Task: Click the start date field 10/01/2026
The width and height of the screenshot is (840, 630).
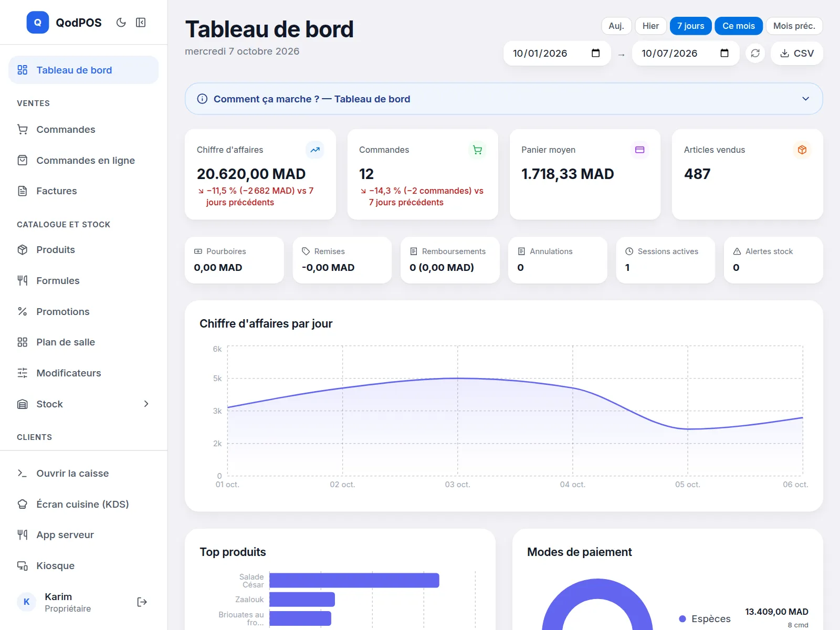Action: click(x=557, y=53)
